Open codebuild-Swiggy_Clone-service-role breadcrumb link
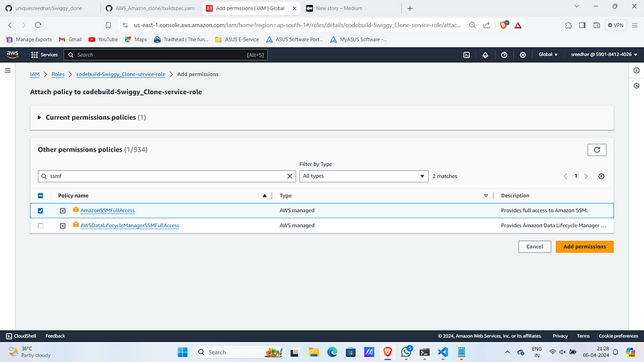The height and width of the screenshot is (362, 644). 120,75
